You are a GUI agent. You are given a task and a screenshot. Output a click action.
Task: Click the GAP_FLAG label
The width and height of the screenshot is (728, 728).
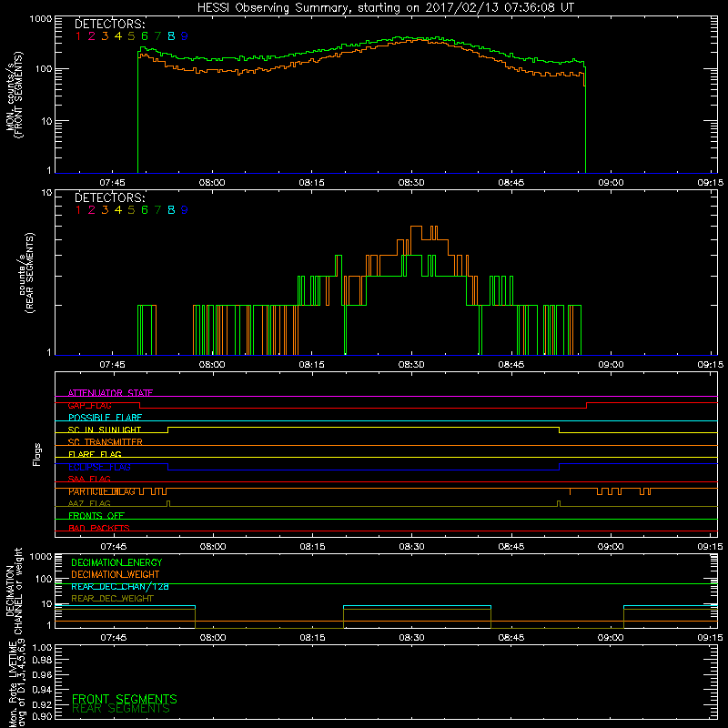click(x=89, y=405)
